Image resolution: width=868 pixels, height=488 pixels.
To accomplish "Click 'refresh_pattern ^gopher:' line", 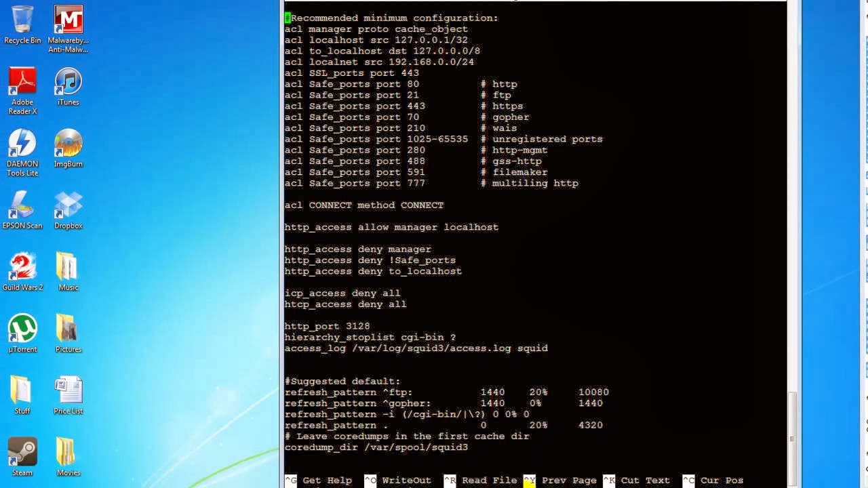I will [x=443, y=403].
